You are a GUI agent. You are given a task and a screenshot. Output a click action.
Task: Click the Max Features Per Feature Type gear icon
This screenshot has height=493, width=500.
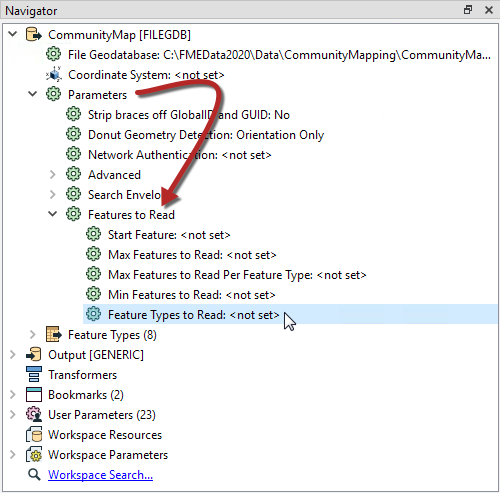tap(93, 274)
